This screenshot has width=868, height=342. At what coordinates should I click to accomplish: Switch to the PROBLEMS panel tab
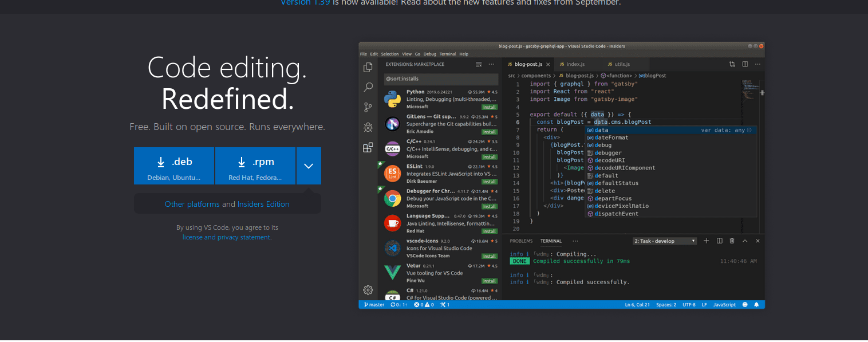pos(521,241)
